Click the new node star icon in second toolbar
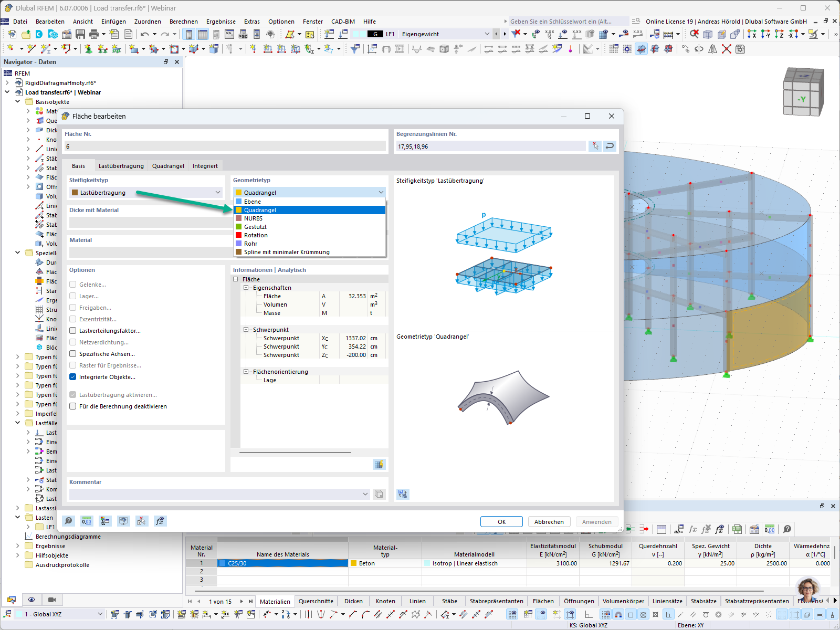Screen dimensions: 840x630 tap(10, 49)
